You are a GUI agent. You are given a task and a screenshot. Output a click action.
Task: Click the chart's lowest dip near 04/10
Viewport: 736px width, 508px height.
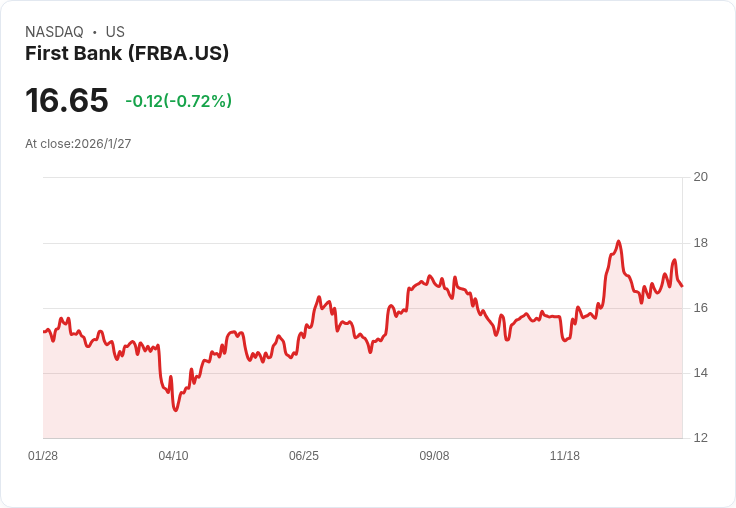(x=176, y=410)
